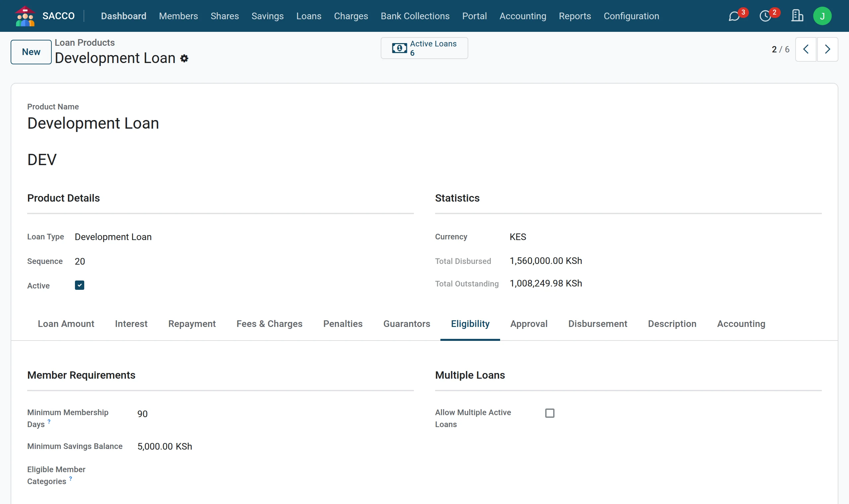Screen dimensions: 849x504
Task: Click the company building icon
Action: point(797,16)
